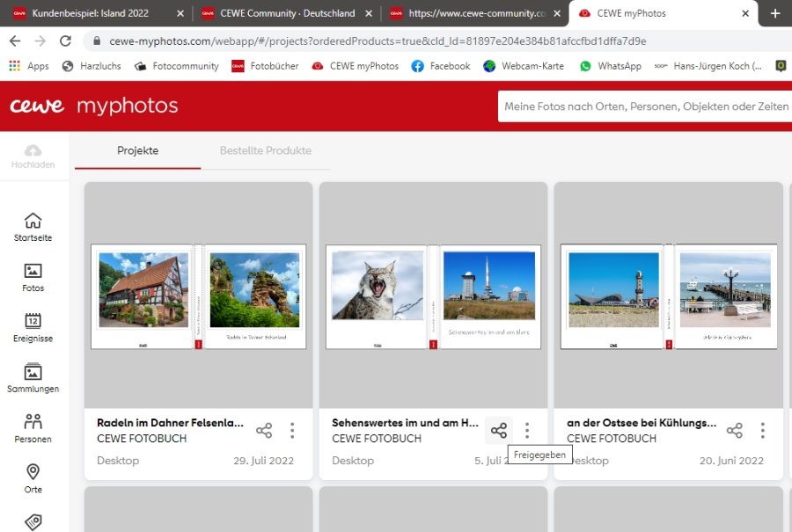Reload the page in the browser
The image size is (792, 532).
click(65, 41)
